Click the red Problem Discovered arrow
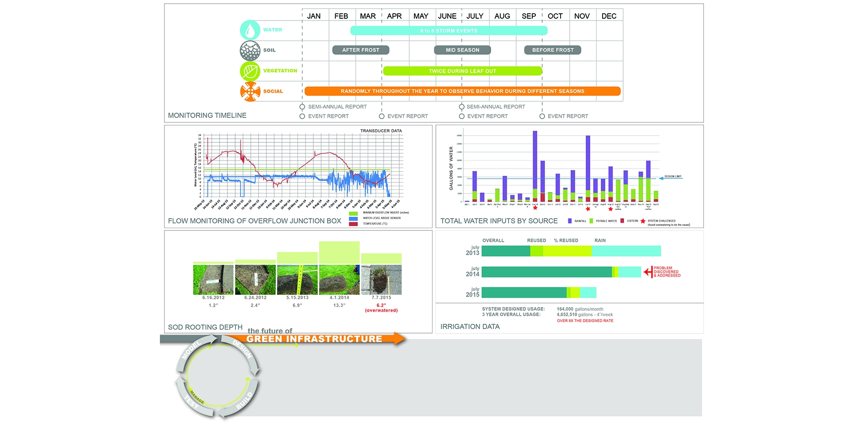 (648, 272)
